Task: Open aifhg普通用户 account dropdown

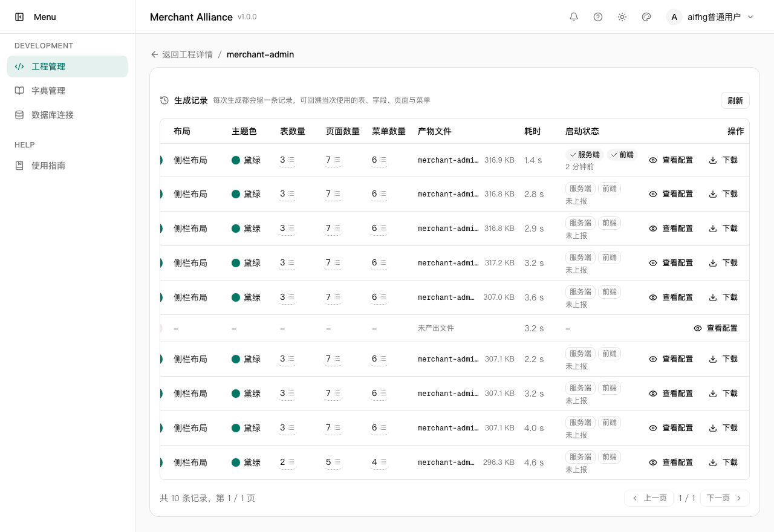Action: click(x=710, y=17)
